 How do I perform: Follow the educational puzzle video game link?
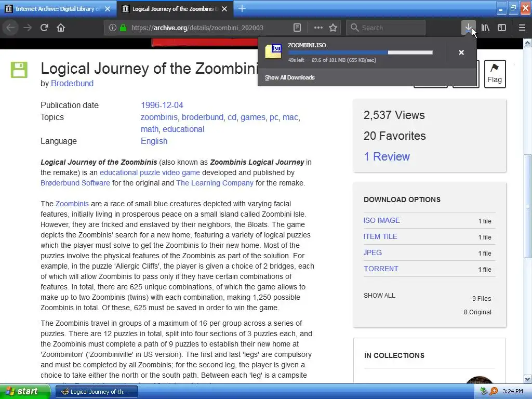click(150, 172)
